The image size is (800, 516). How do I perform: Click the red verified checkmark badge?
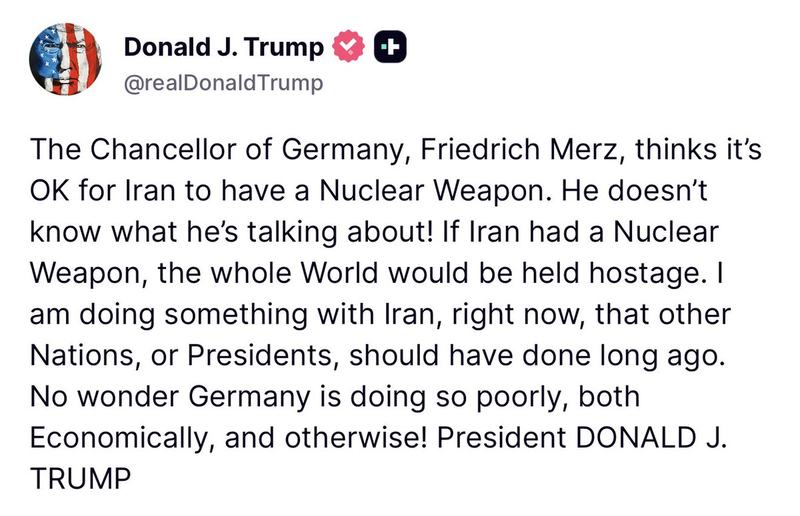348,47
